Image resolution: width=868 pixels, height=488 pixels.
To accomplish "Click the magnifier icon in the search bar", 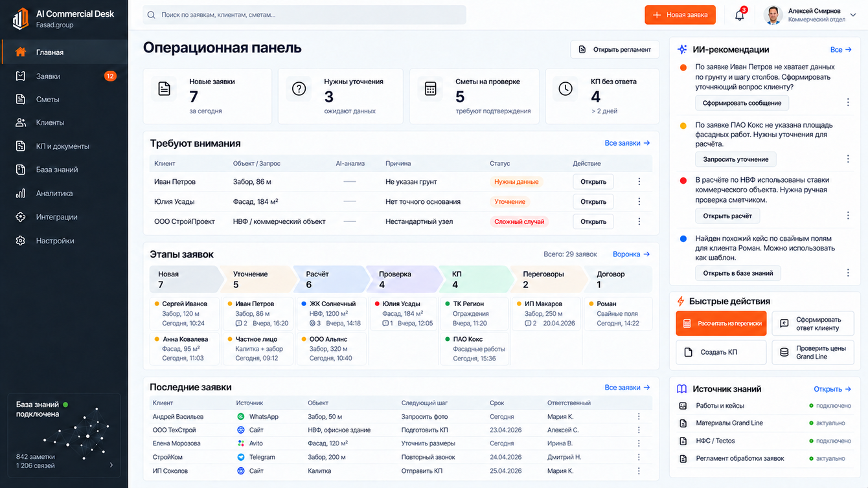I will (x=152, y=15).
